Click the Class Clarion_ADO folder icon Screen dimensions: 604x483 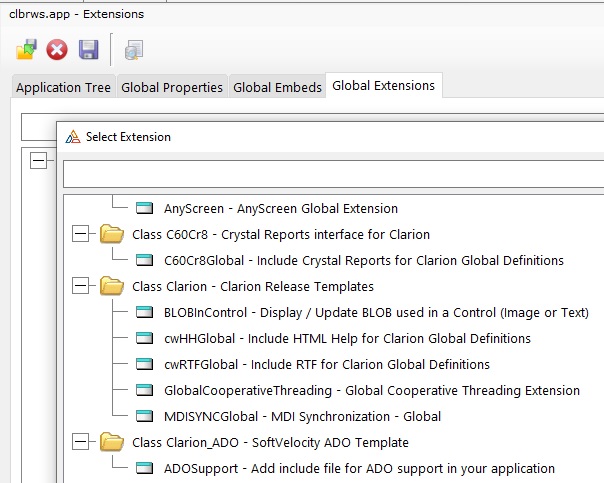[x=112, y=442]
